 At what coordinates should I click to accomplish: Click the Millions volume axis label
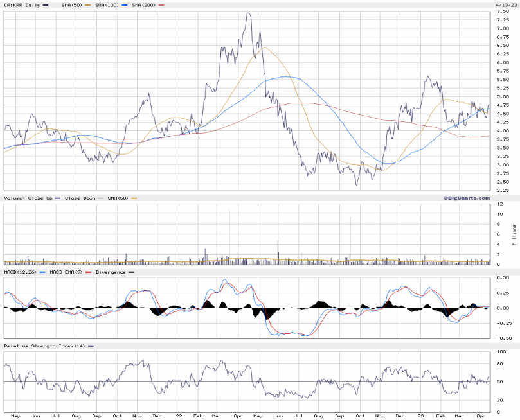pyautogui.click(x=514, y=235)
